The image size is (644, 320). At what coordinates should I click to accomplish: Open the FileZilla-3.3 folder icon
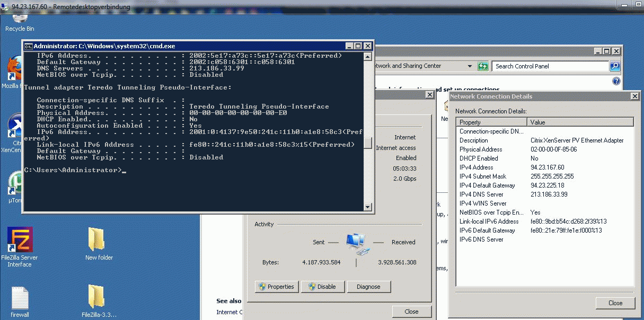tap(99, 301)
